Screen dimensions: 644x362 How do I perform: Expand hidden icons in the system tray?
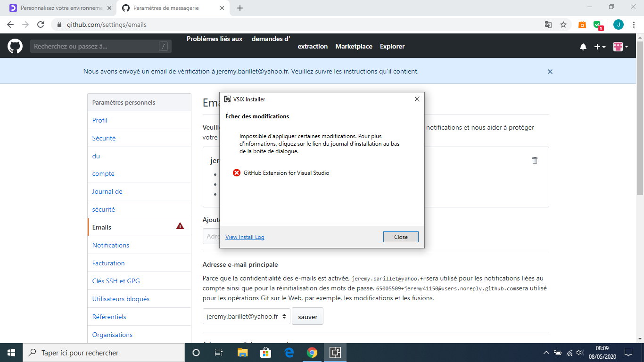pos(545,352)
